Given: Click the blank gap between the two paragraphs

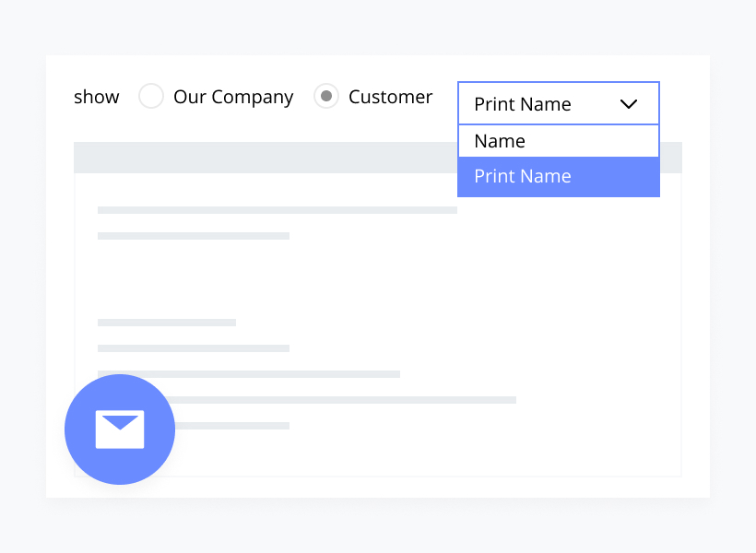Looking at the screenshot, I should [x=277, y=279].
